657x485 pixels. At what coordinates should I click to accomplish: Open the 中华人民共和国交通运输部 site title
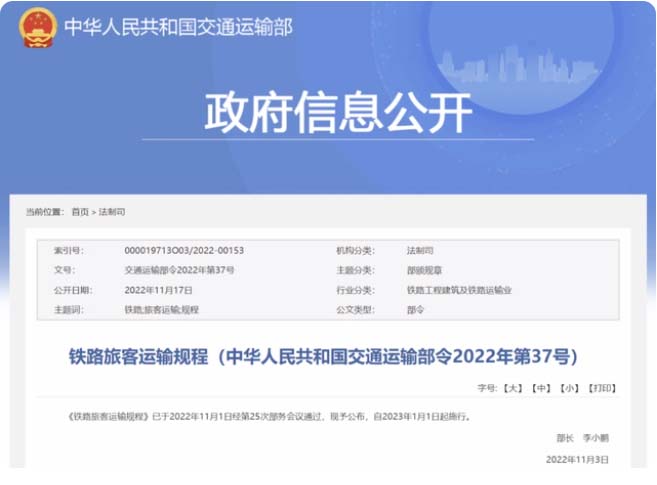[x=178, y=28]
